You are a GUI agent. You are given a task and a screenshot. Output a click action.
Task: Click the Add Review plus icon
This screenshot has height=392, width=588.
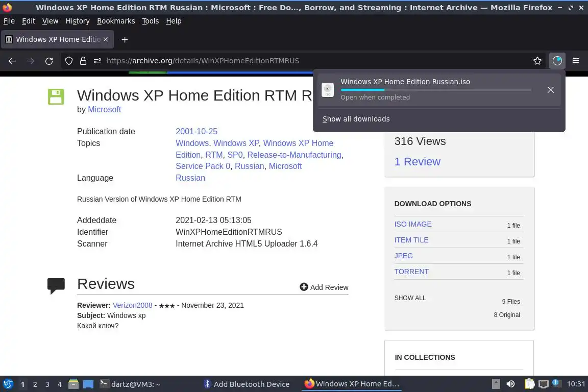pos(304,287)
